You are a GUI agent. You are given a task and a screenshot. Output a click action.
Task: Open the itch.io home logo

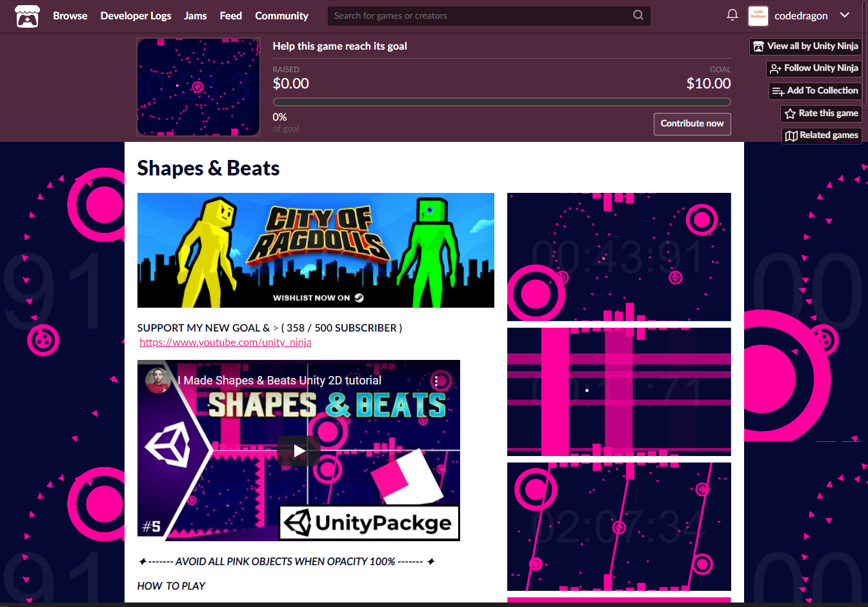(27, 16)
